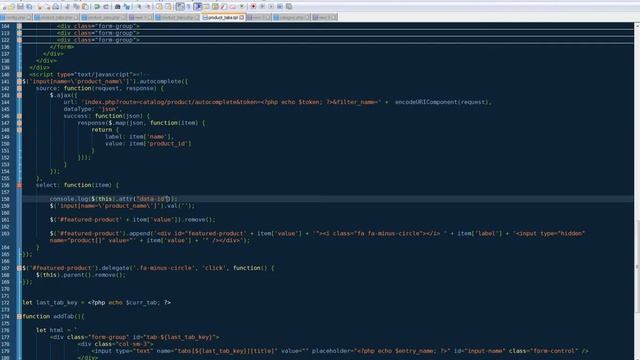Click "function addTab(){" on line 174

53,317
